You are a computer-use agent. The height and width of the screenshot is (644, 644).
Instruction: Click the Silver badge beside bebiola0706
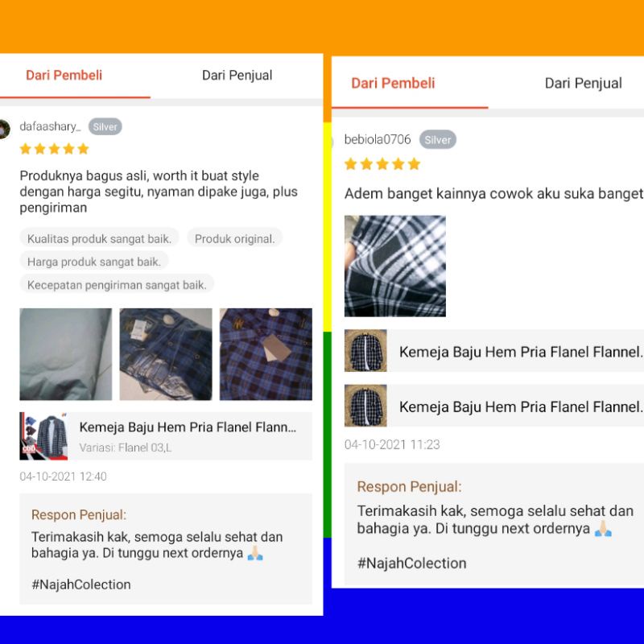(x=437, y=139)
